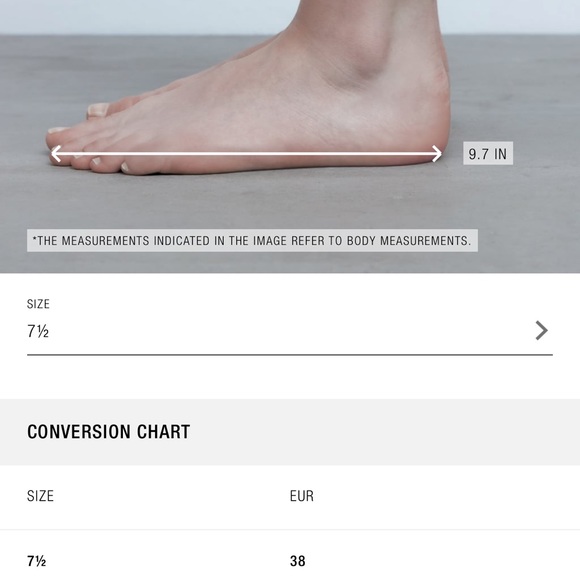Click the white measurement arrow line
This screenshot has height=580, width=580.
tap(246, 154)
